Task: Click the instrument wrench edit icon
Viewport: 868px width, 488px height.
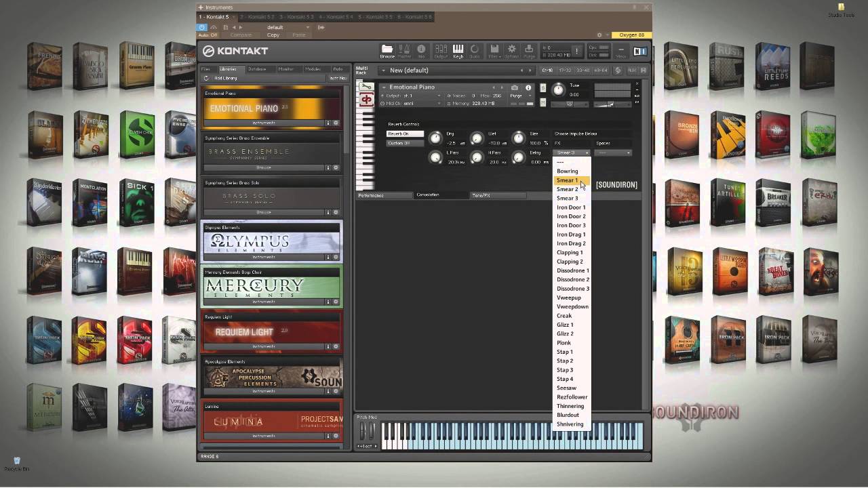Action: [366, 87]
